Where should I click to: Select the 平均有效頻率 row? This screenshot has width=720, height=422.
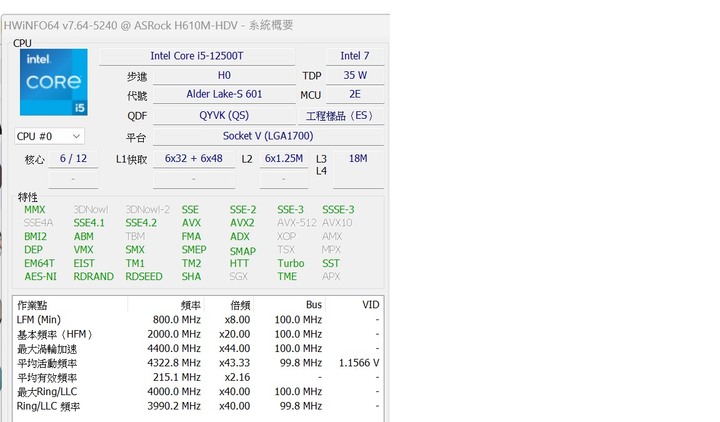198,377
